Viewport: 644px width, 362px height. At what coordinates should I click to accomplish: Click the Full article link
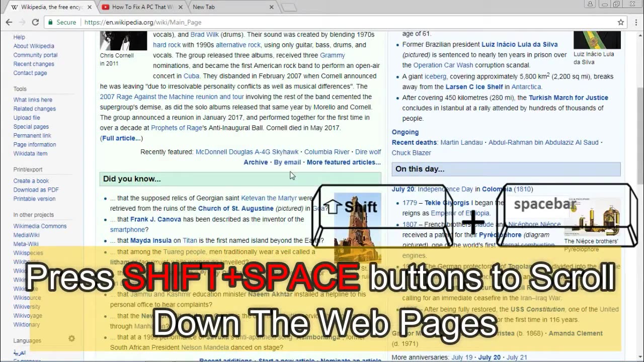click(x=121, y=138)
